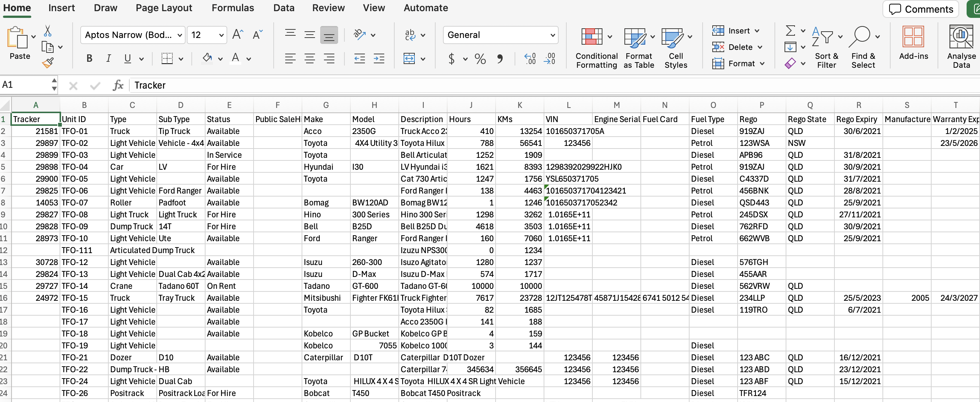The image size is (980, 402).
Task: Expand Format as Table arrow
Action: pyautogui.click(x=652, y=36)
